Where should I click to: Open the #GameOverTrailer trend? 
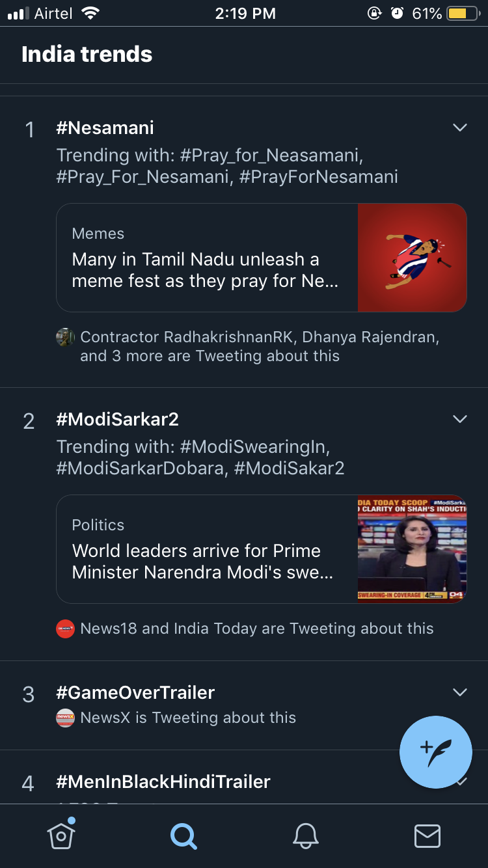tap(135, 692)
